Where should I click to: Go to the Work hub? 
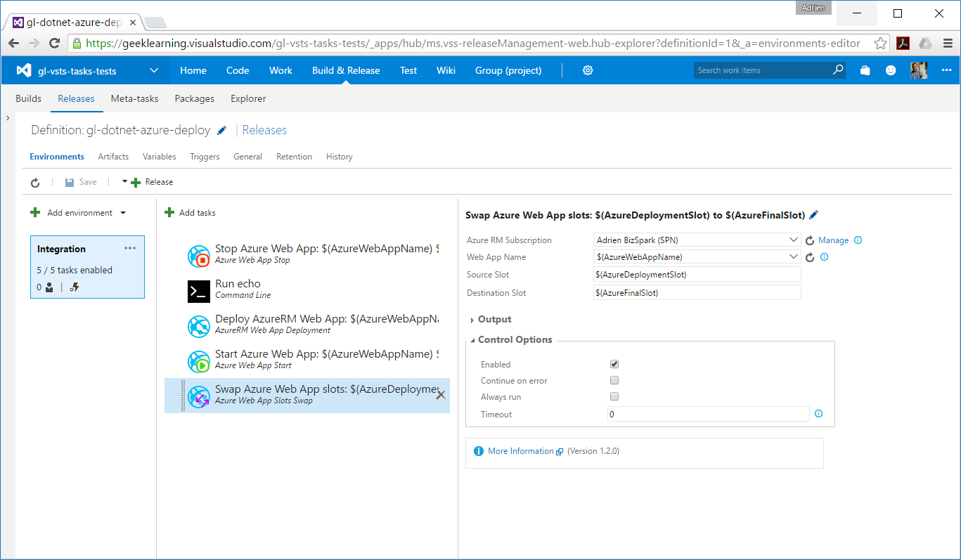(x=280, y=70)
